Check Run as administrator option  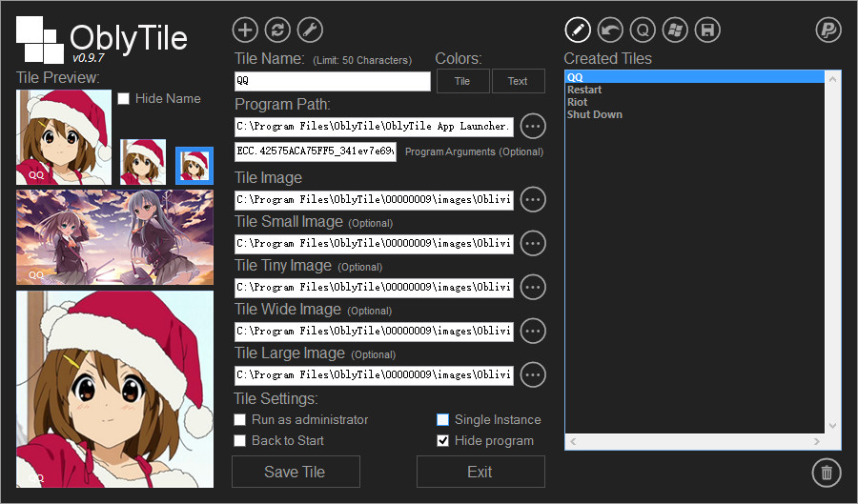click(x=240, y=420)
